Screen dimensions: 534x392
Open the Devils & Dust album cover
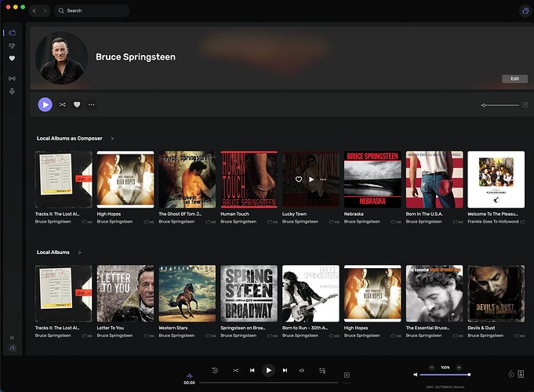coord(496,293)
